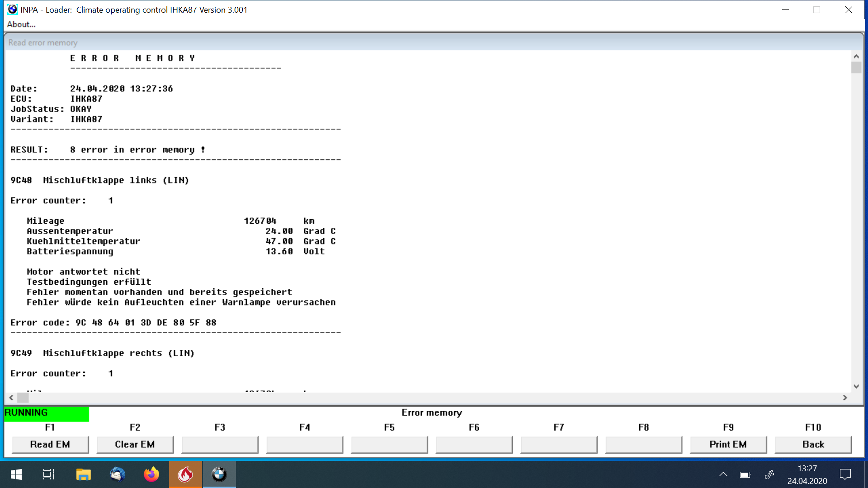Click the horizontal scrollbar right arrow
Screen dimensions: 868x488
pyautogui.click(x=845, y=398)
